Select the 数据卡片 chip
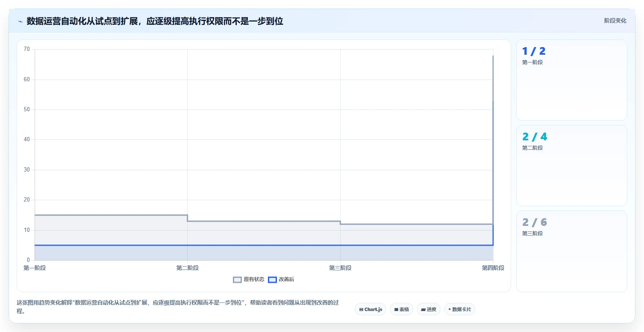644x332 pixels. pyautogui.click(x=459, y=309)
